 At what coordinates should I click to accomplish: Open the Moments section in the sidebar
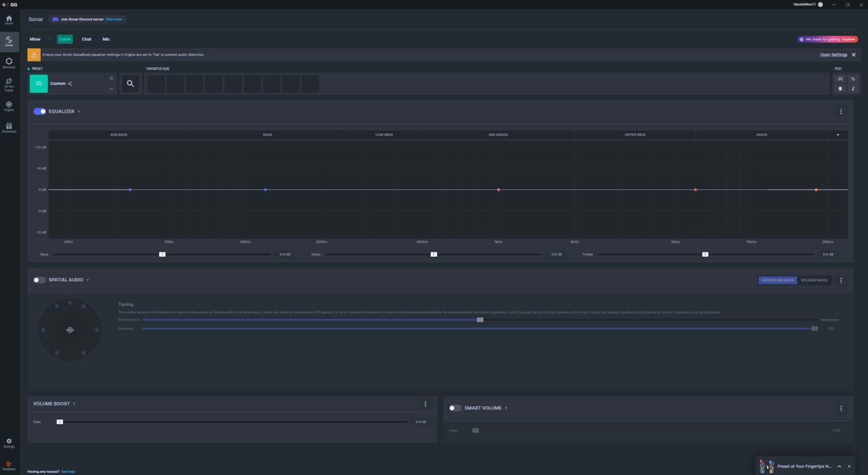click(x=9, y=63)
